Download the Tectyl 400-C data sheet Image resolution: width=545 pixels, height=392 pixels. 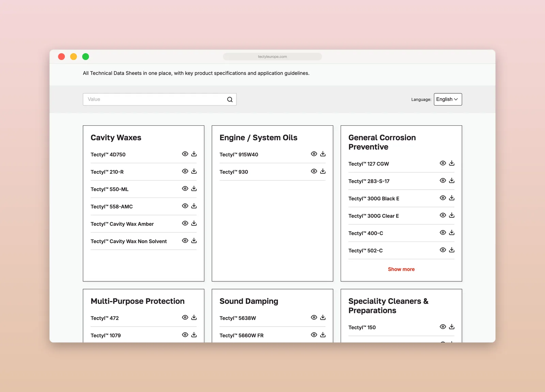pos(452,233)
